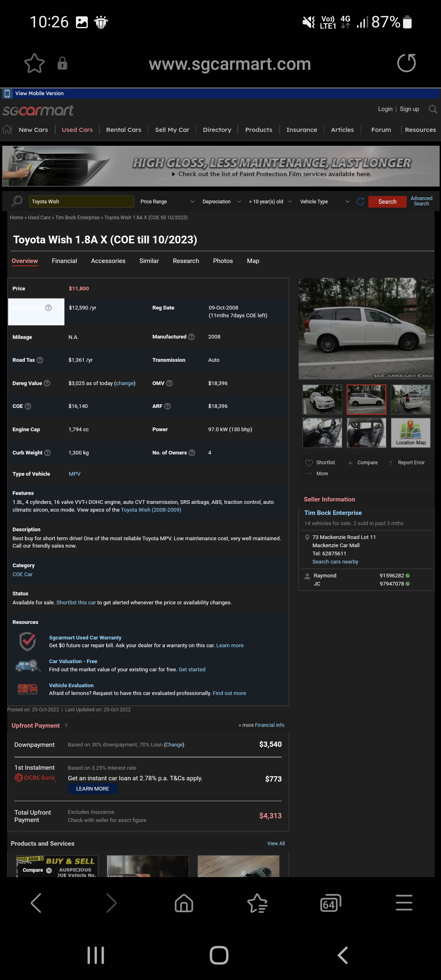Click the home icon in navigation bar

pos(7,129)
